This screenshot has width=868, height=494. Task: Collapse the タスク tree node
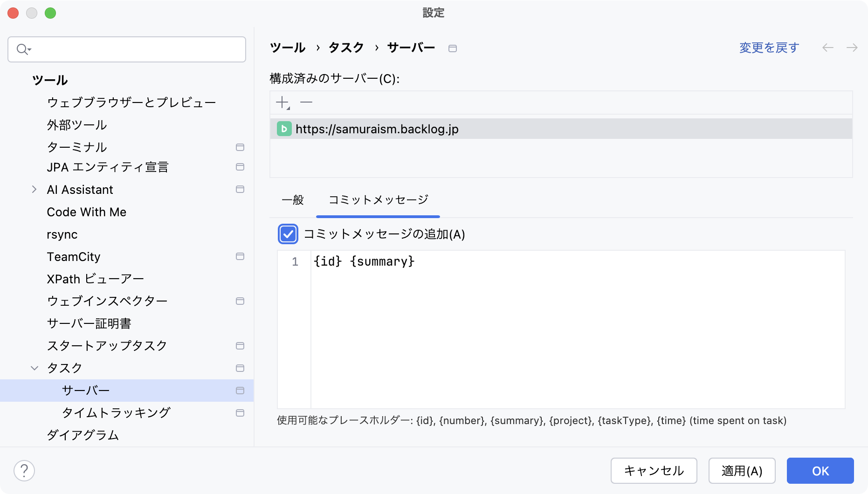[34, 368]
